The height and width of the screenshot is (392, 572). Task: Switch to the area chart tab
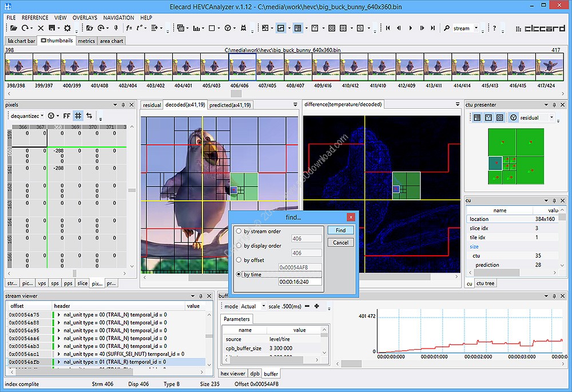pos(112,41)
